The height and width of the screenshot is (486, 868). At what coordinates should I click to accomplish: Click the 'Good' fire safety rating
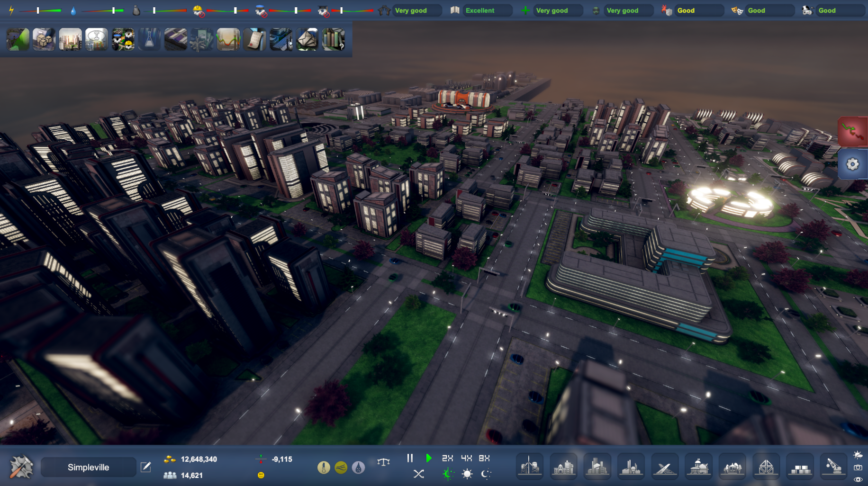pyautogui.click(x=686, y=10)
